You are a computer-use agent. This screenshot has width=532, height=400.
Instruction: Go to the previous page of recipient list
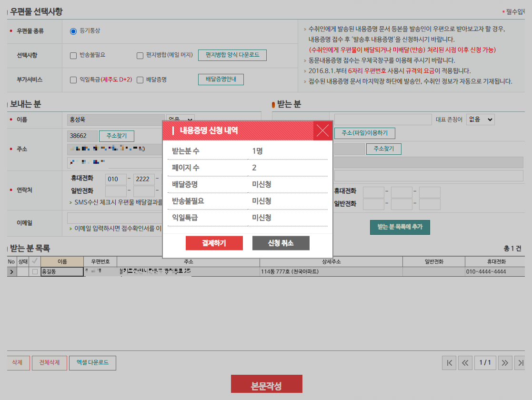tap(465, 362)
